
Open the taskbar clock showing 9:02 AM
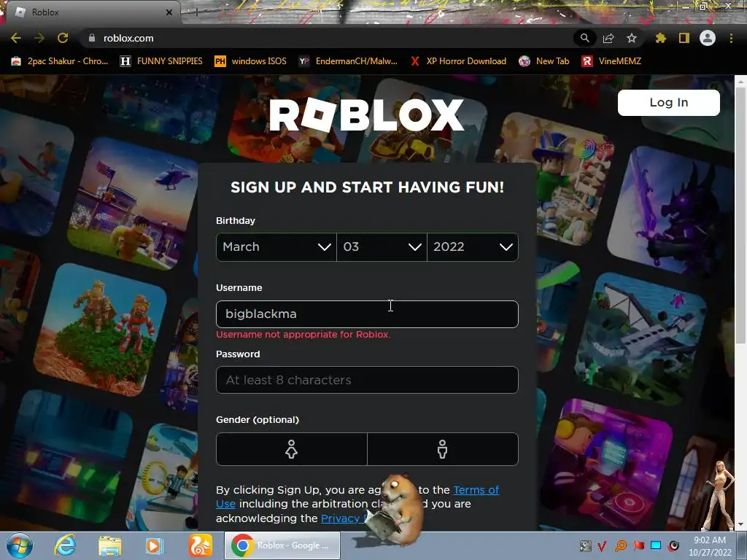[x=709, y=546]
